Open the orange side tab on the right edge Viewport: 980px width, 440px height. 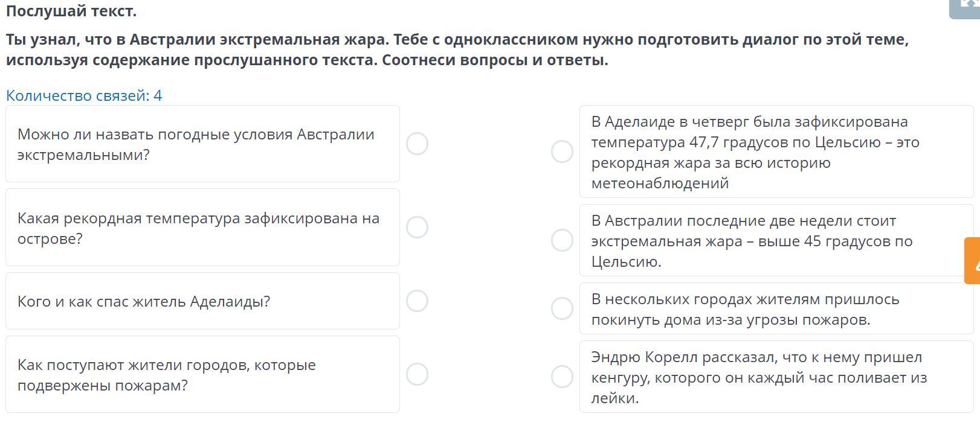[x=972, y=261]
